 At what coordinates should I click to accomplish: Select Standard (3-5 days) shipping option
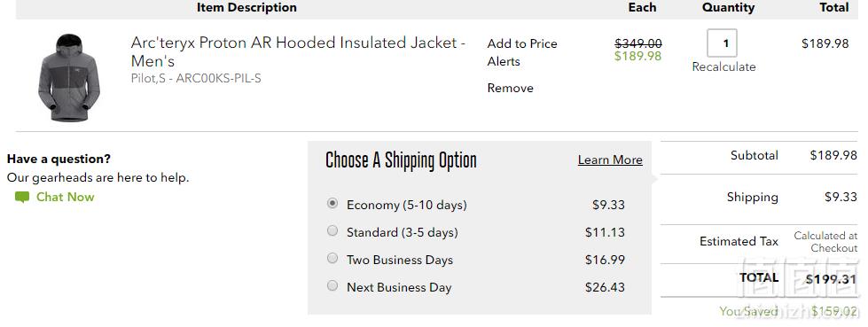pyautogui.click(x=332, y=230)
